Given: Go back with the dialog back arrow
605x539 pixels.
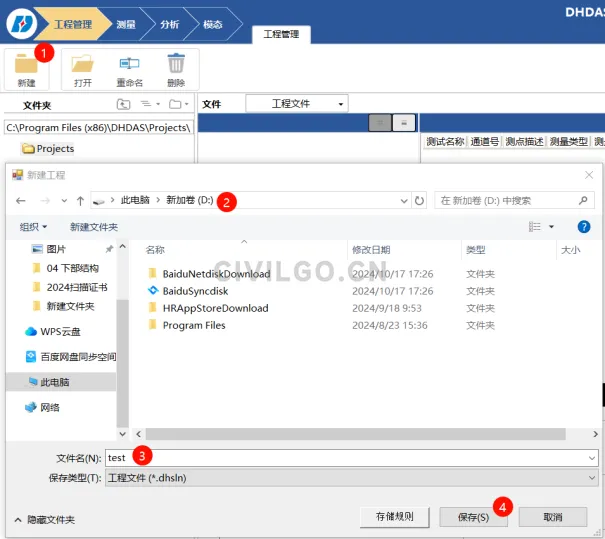Looking at the screenshot, I should click(x=20, y=200).
